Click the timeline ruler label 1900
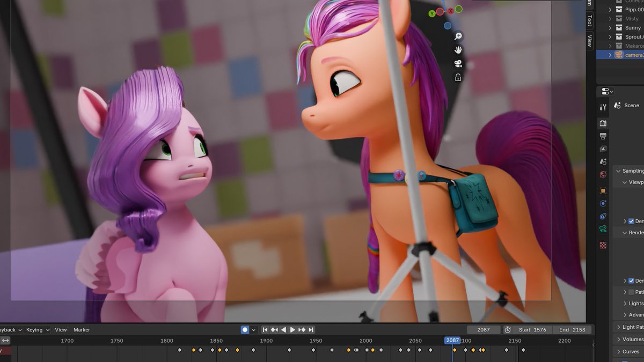 pos(266,341)
